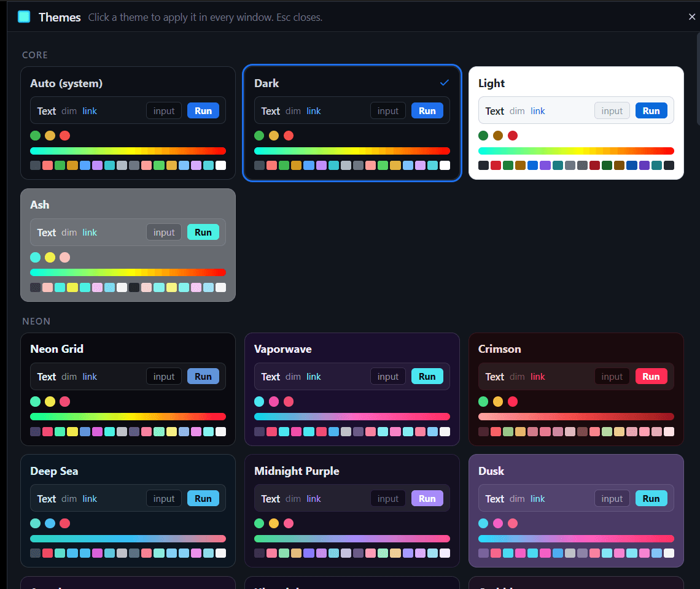Click the white last swatch in Neon Grid palette
Viewport: 700px width, 589px height.
coord(220,431)
